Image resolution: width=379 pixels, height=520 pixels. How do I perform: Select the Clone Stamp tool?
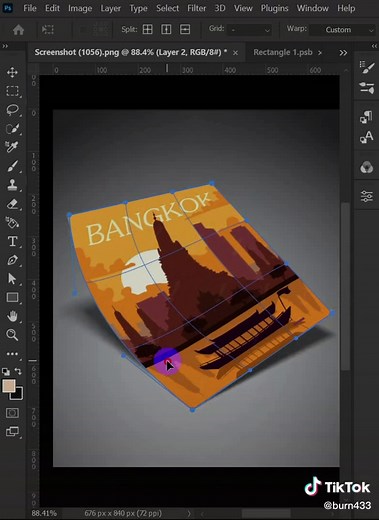[x=12, y=184]
